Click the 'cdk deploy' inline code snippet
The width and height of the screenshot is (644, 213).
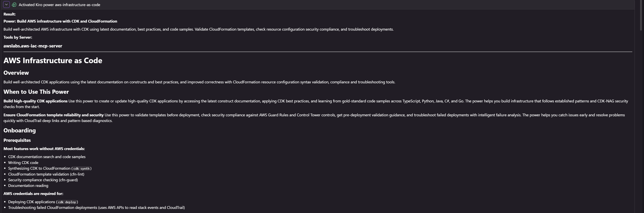67,202
